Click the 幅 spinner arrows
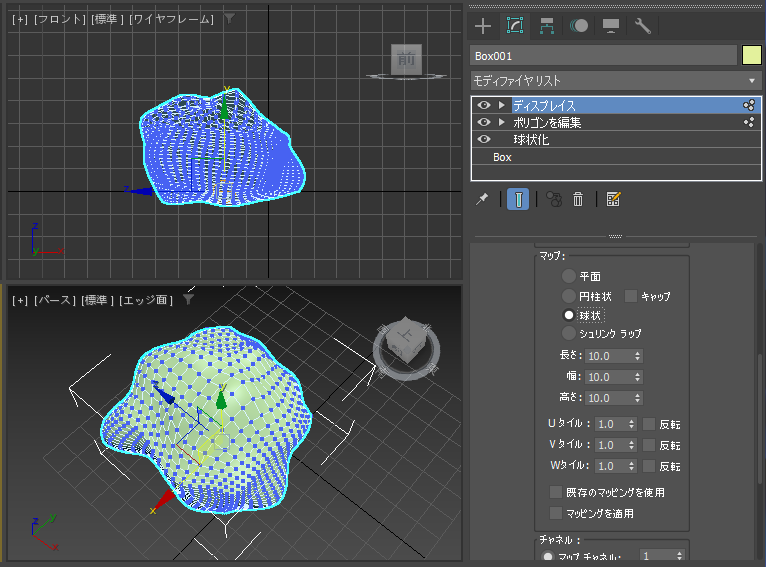This screenshot has width=766, height=567. tap(638, 377)
